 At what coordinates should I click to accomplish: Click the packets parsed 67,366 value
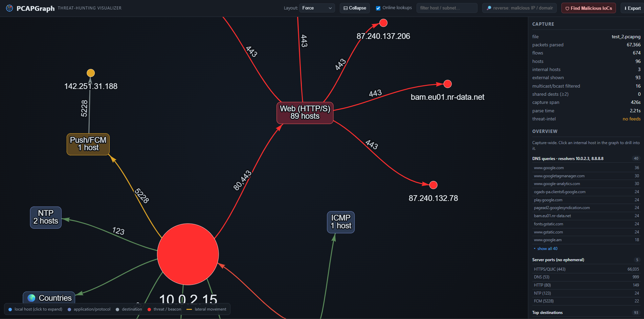(634, 45)
